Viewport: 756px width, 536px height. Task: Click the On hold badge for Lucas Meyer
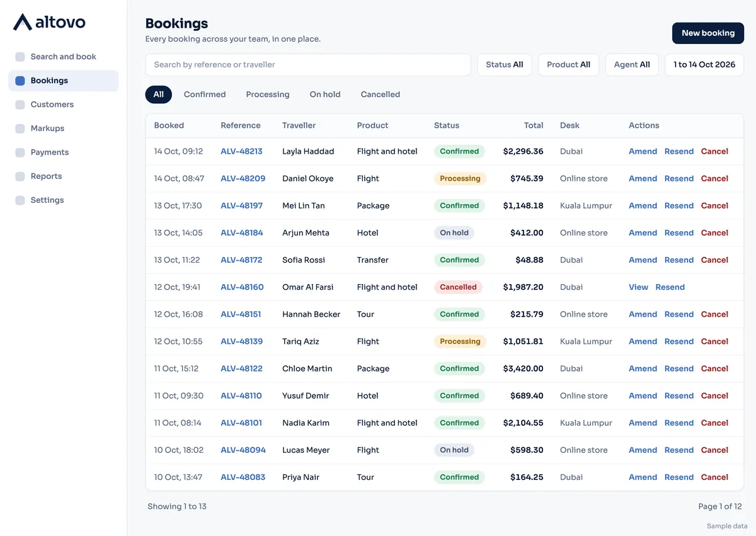coord(454,450)
